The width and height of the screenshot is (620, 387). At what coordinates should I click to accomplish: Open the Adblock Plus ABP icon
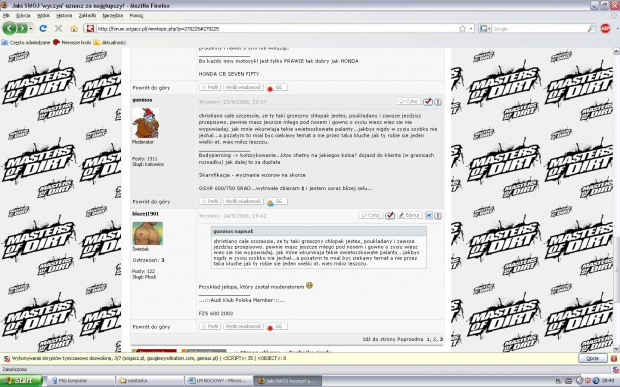(605, 28)
